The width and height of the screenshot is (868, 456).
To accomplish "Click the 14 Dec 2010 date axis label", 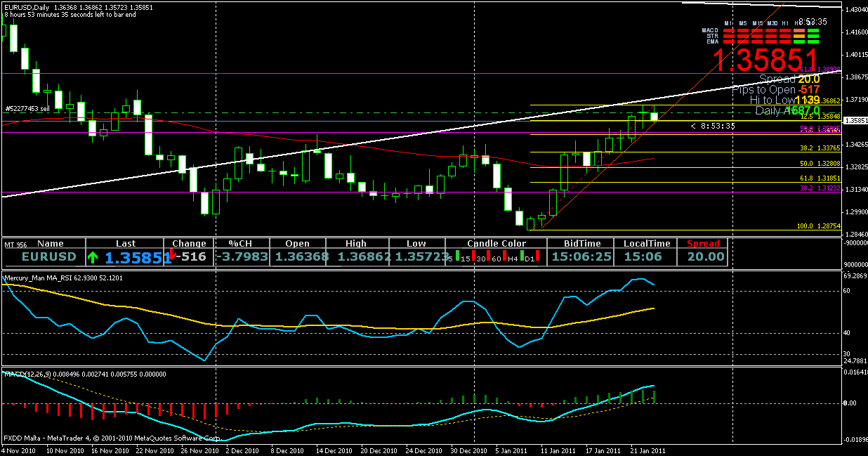I will click(x=334, y=450).
